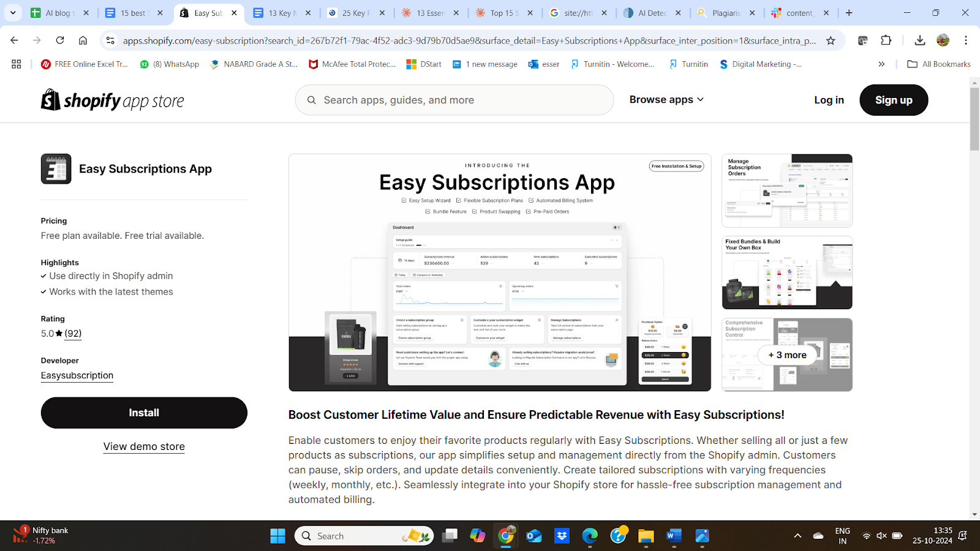Click the Sign up button

(x=894, y=100)
